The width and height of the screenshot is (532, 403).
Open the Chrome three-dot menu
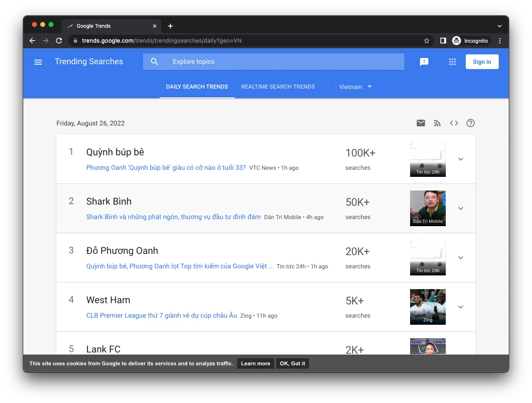click(500, 41)
